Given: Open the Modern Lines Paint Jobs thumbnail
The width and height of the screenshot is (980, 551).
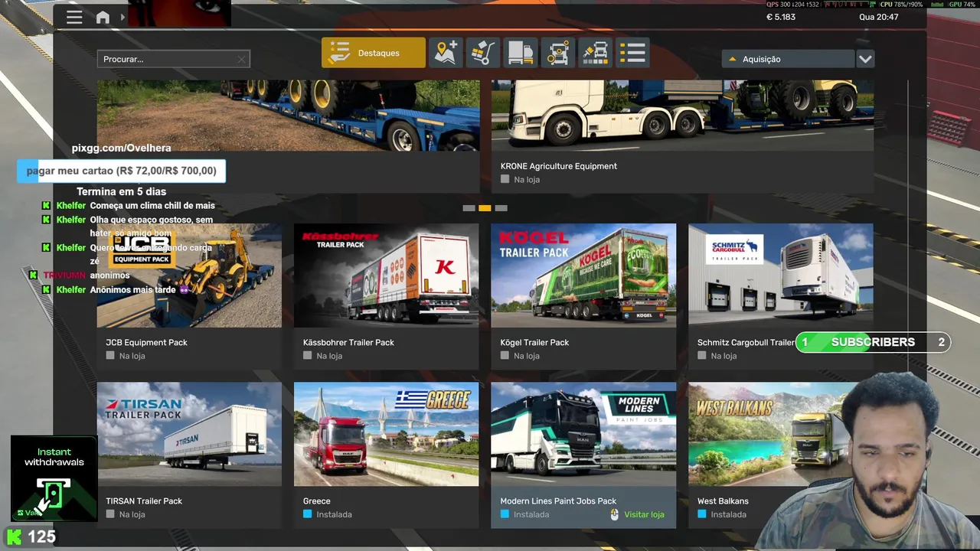Looking at the screenshot, I should coord(583,434).
